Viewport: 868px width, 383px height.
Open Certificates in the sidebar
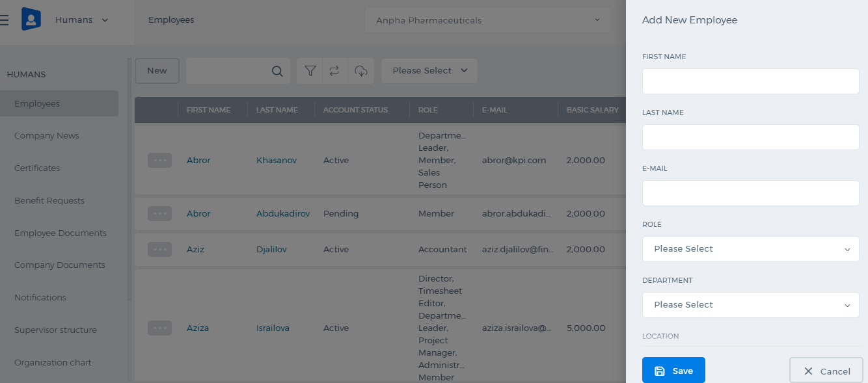pyautogui.click(x=37, y=168)
